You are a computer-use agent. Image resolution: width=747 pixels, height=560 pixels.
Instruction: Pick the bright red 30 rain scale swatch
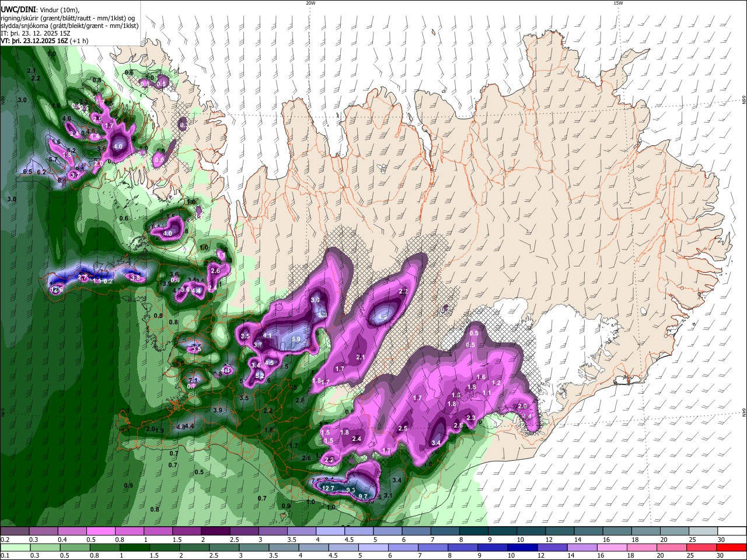(731, 547)
